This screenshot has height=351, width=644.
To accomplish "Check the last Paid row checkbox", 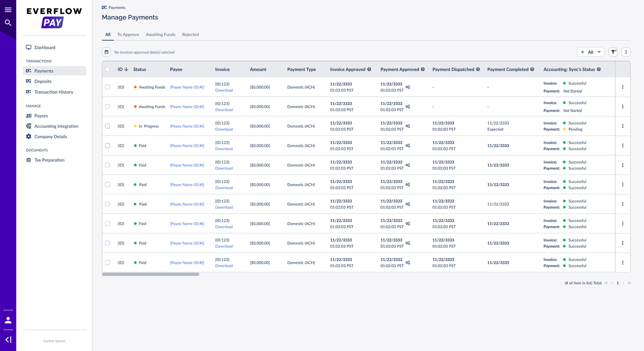I will 107,263.
